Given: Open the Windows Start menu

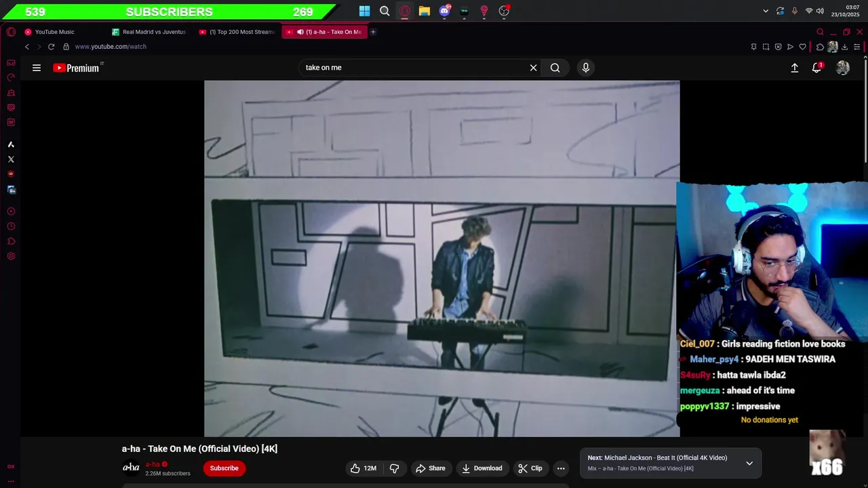Looking at the screenshot, I should (364, 11).
